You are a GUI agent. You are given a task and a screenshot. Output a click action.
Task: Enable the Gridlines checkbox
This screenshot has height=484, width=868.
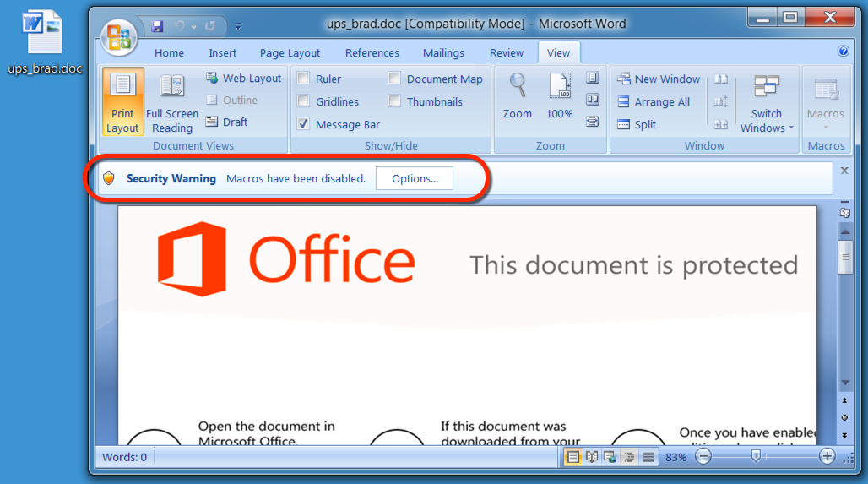303,101
